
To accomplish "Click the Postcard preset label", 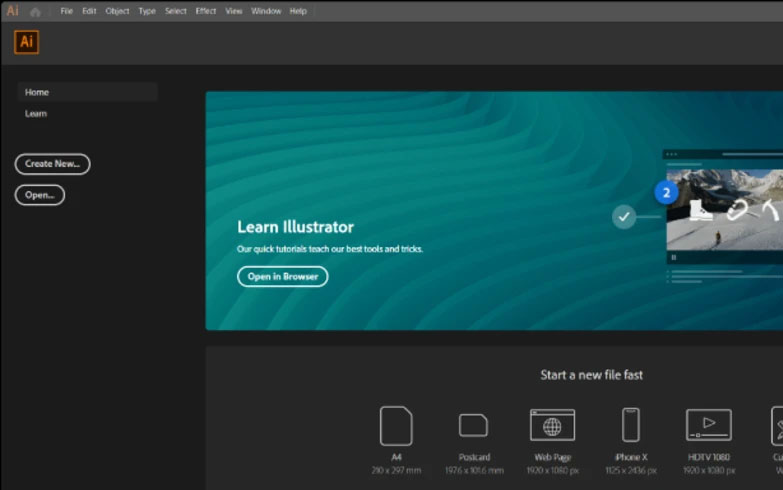I will coord(474,457).
